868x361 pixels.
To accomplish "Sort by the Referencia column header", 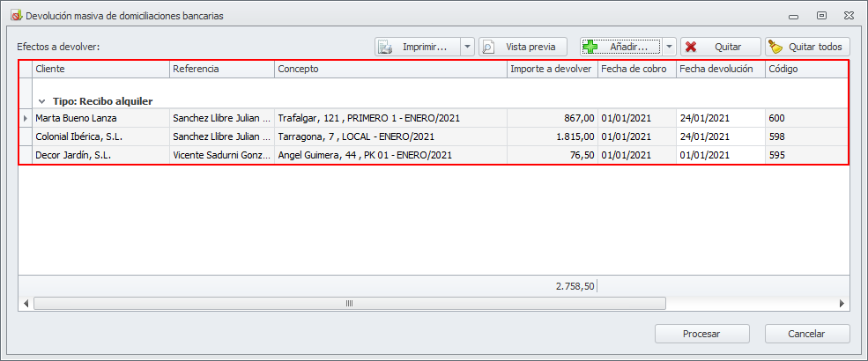I will tap(222, 69).
